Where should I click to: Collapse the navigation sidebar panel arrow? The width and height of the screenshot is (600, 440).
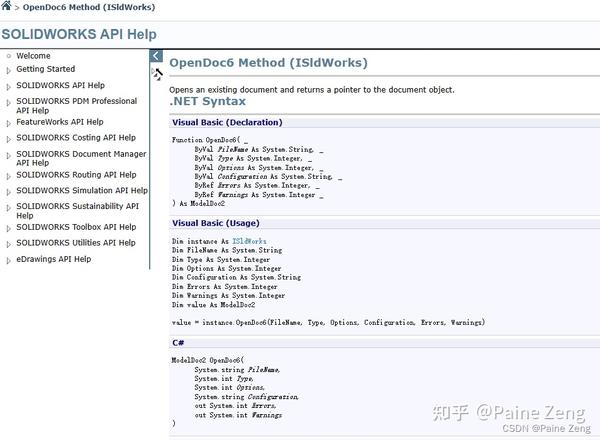tap(156, 56)
